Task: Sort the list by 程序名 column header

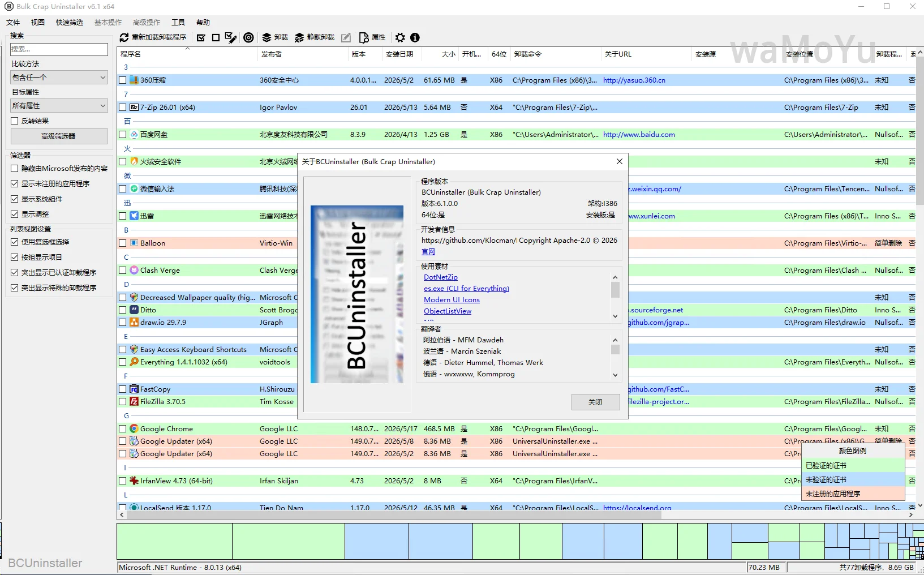Action: [x=187, y=54]
